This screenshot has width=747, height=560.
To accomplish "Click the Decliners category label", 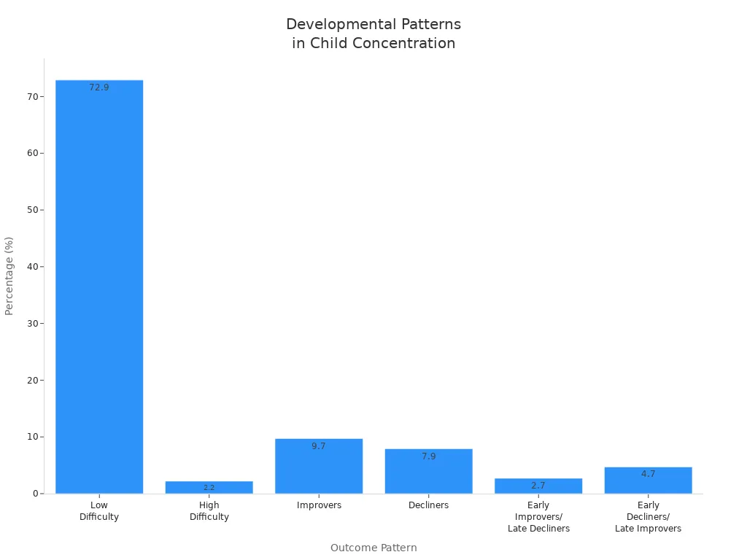I will (x=428, y=505).
